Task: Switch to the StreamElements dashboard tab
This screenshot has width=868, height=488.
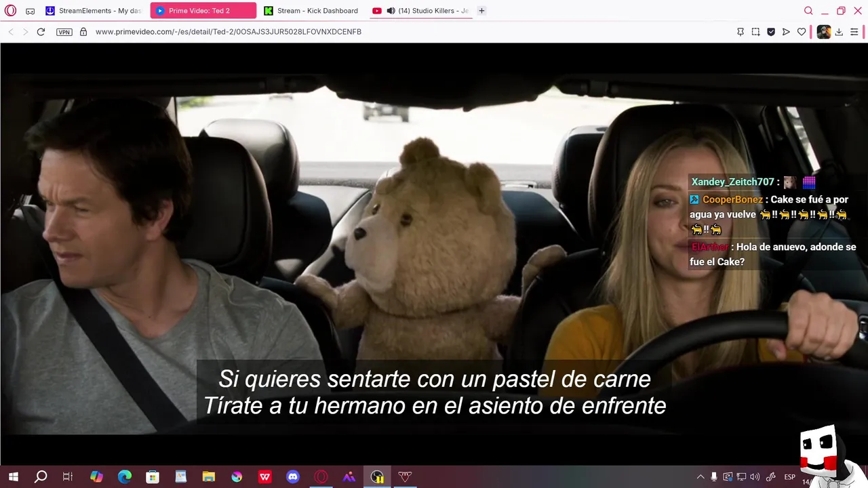Action: tap(94, 11)
